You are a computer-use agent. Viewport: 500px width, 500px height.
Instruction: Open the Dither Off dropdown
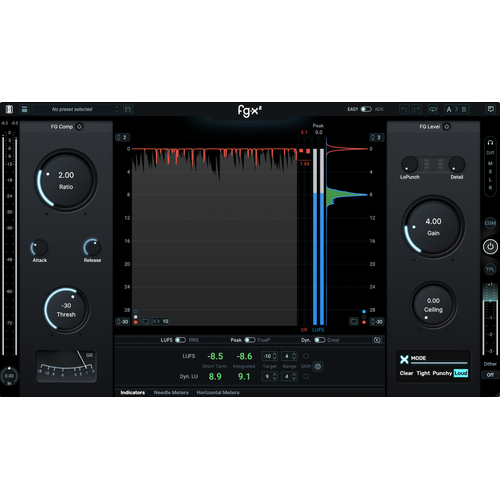pos(490,375)
